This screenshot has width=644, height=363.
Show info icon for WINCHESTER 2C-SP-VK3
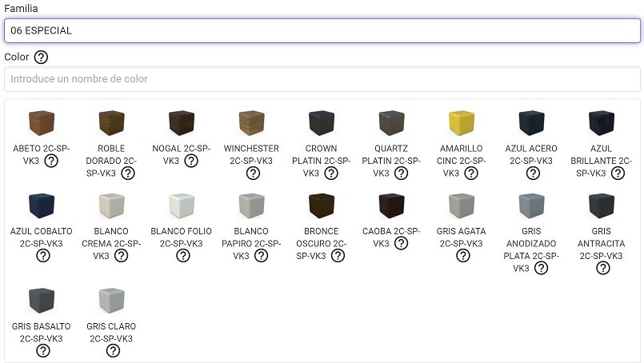coord(253,174)
